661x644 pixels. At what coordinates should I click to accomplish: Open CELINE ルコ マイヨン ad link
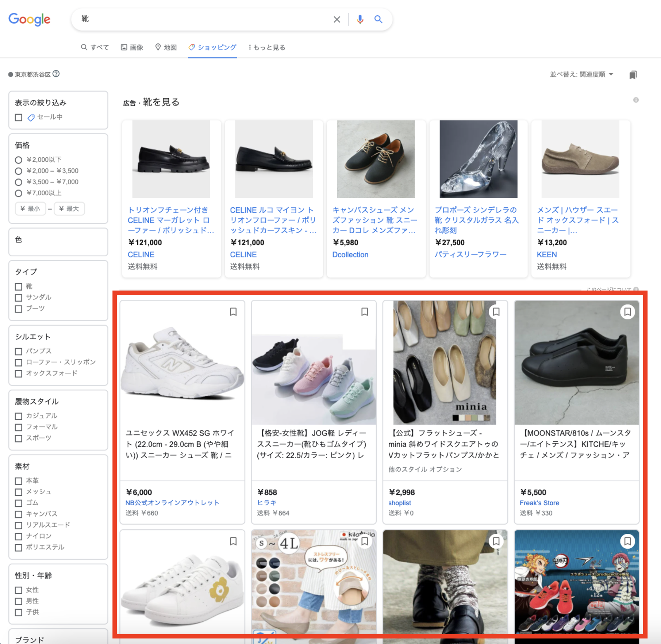pos(273,220)
